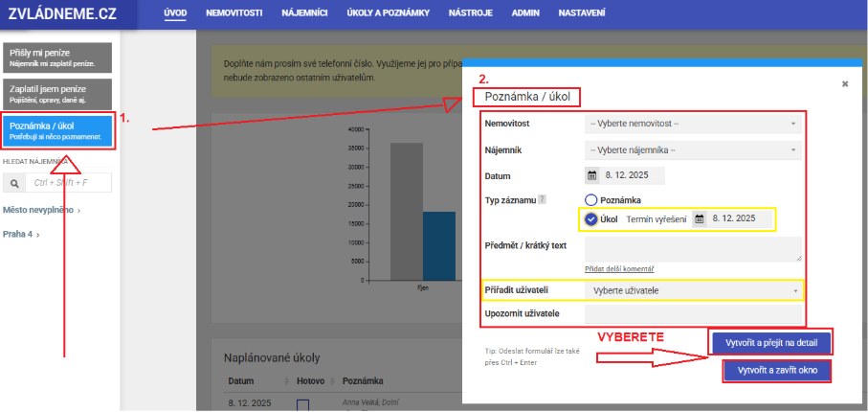The image size is (868, 412).
Task: Open the Termín vyřešení calendar icon
Action: (x=700, y=218)
